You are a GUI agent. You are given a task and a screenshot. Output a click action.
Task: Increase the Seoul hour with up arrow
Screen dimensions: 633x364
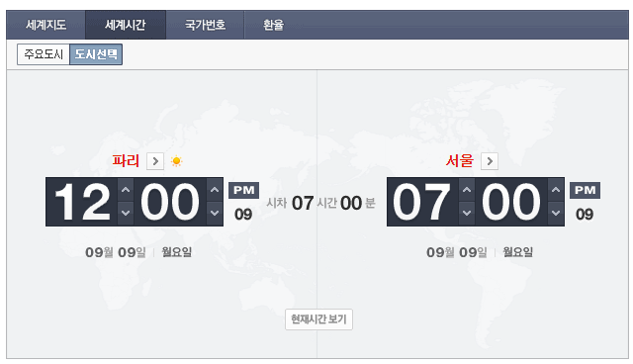(x=467, y=190)
